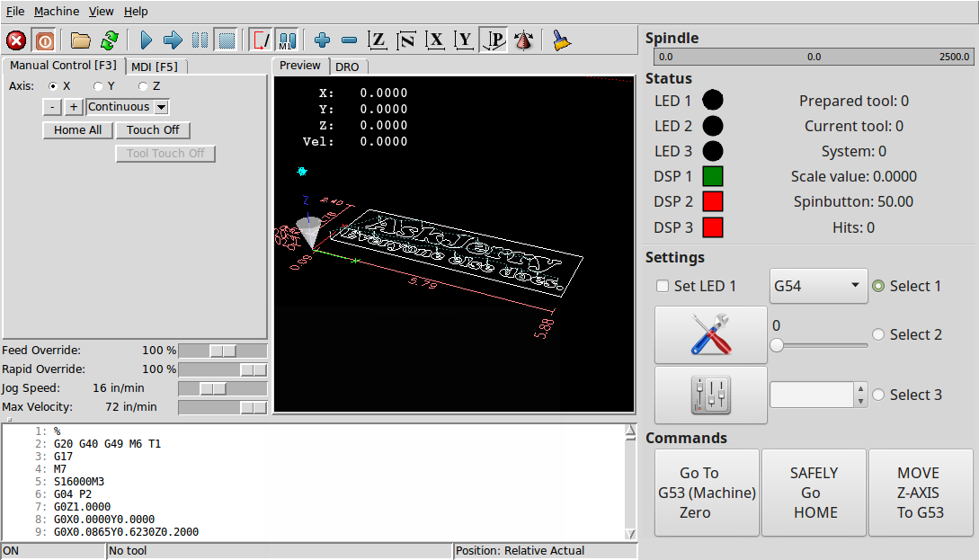
Task: Select G-code line 'G20 G40 G49 M6 T1'
Action: coord(107,444)
